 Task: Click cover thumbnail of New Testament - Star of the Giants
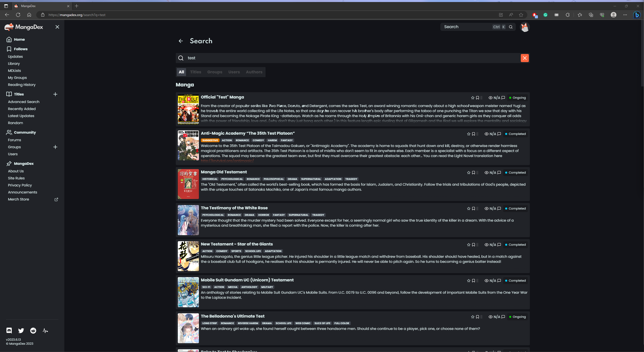188,256
